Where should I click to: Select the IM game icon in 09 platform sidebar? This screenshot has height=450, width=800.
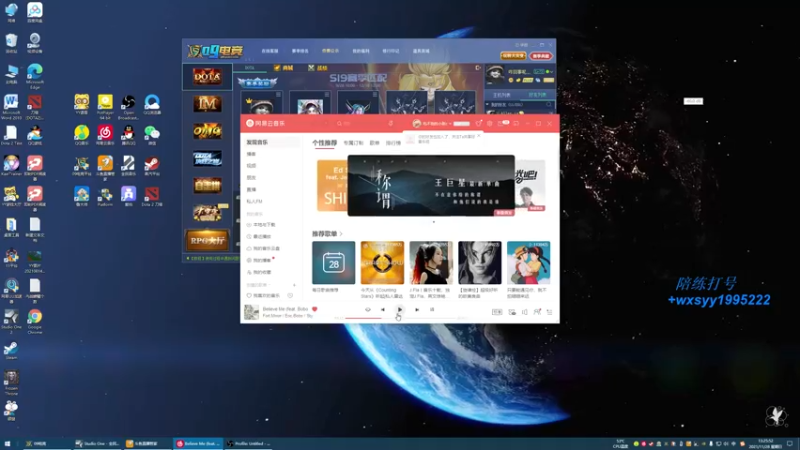pyautogui.click(x=207, y=104)
